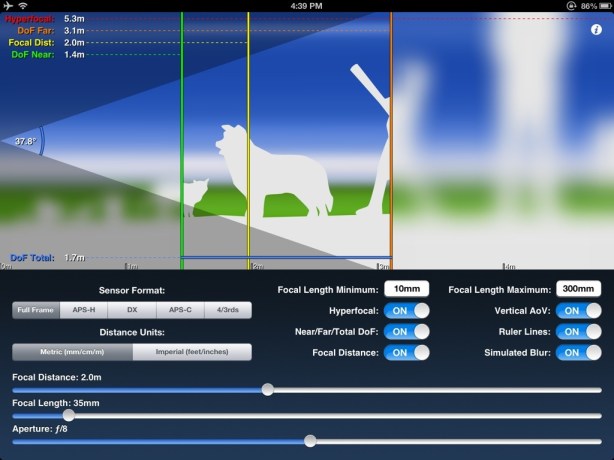Viewport: 614px width, 460px height.
Task: Click the Focal Length Maximum 300mm field
Action: click(578, 289)
